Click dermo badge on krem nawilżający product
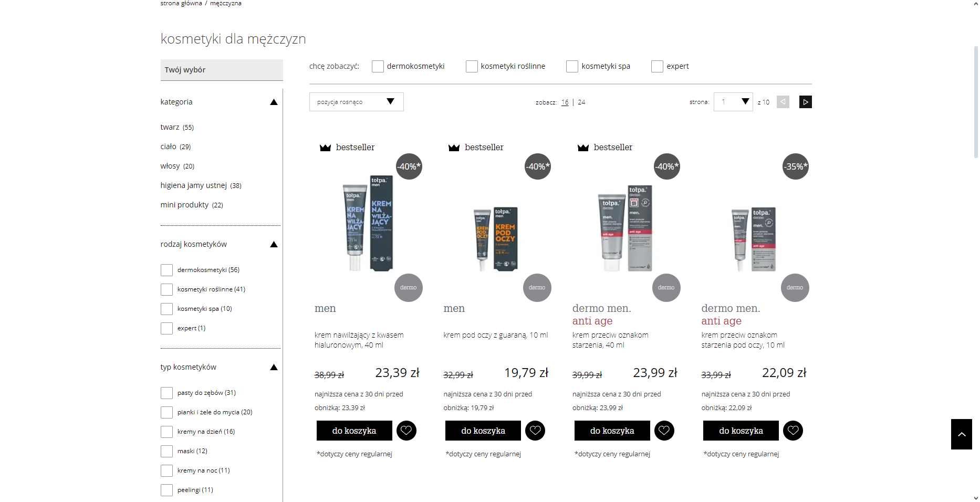The height and width of the screenshot is (502, 980). 408,288
